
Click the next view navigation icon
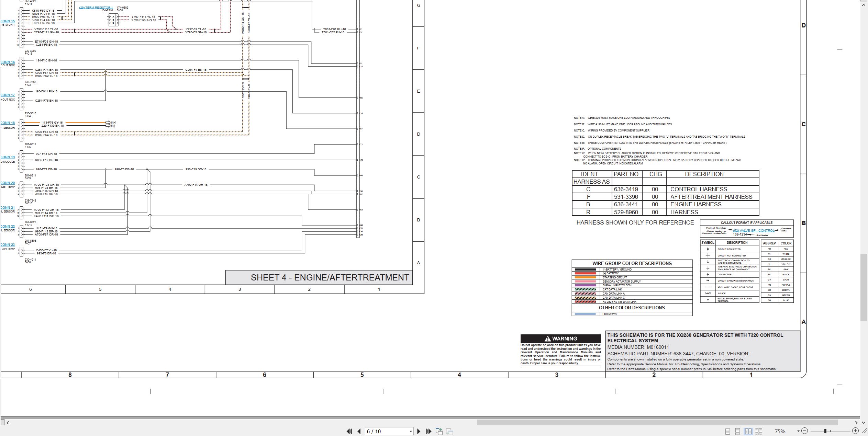click(x=449, y=431)
